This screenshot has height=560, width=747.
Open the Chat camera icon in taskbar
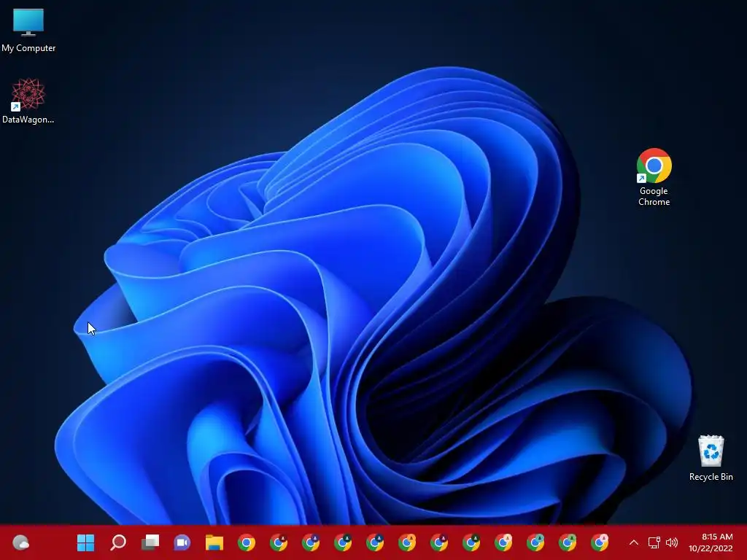pos(182,542)
